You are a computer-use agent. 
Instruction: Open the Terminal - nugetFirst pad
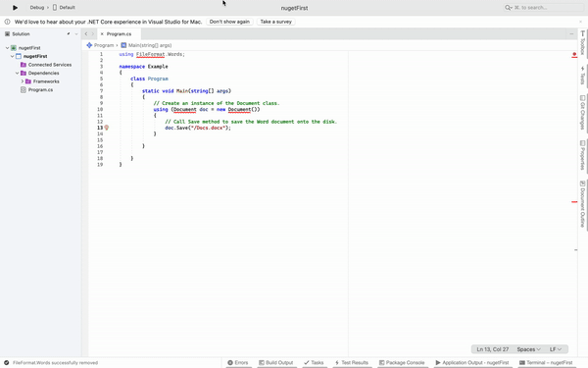point(546,363)
